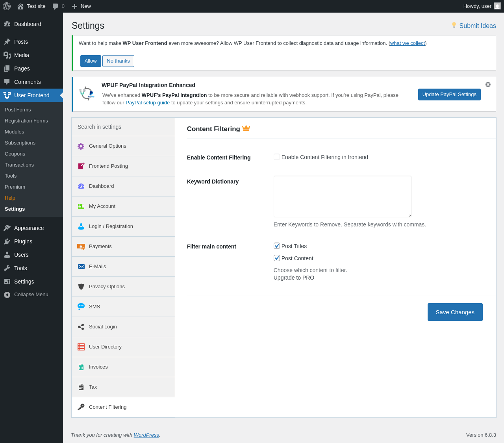The height and width of the screenshot is (443, 504).
Task: Open the PayPal setup guide link
Action: coord(148,103)
